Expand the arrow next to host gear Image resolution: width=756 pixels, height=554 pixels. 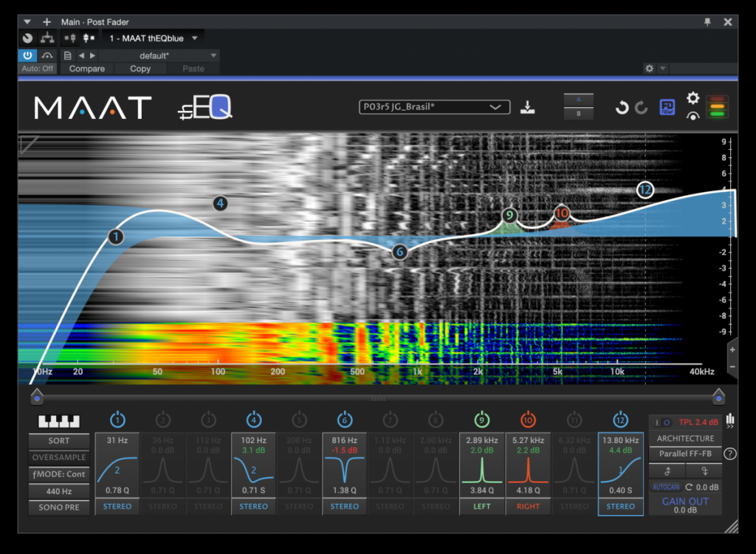[x=663, y=69]
